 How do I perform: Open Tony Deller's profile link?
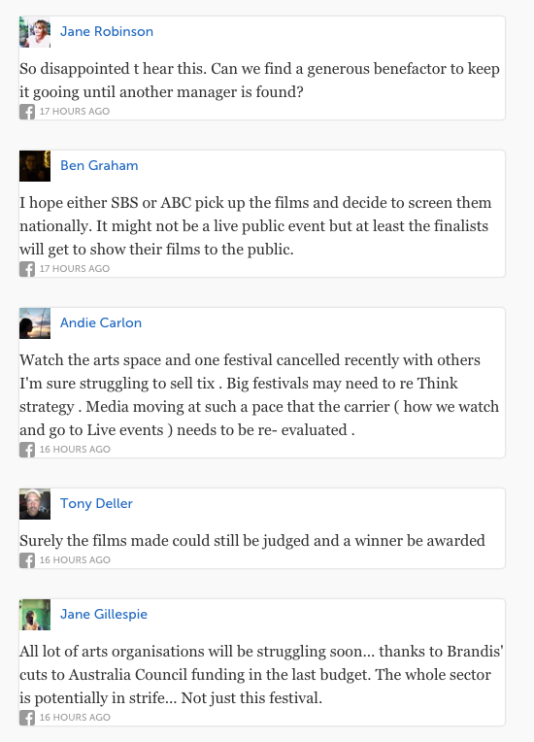click(96, 504)
